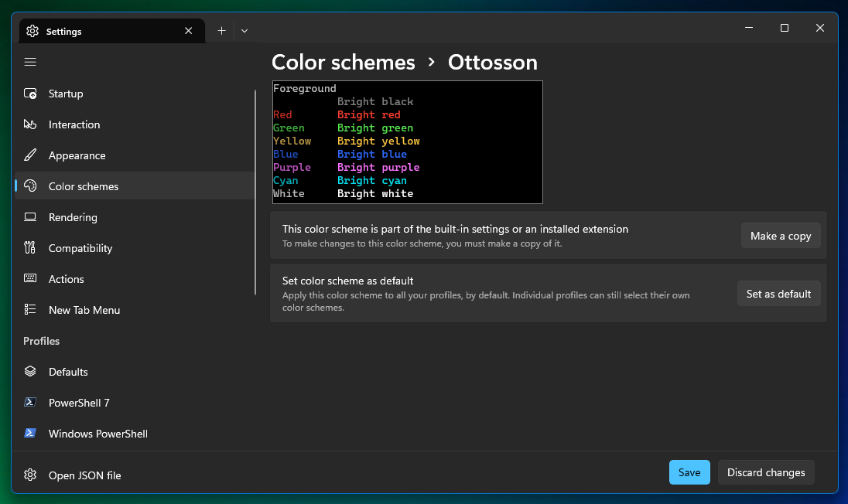
Task: Click the Defaults layered-stack icon
Action: click(29, 372)
